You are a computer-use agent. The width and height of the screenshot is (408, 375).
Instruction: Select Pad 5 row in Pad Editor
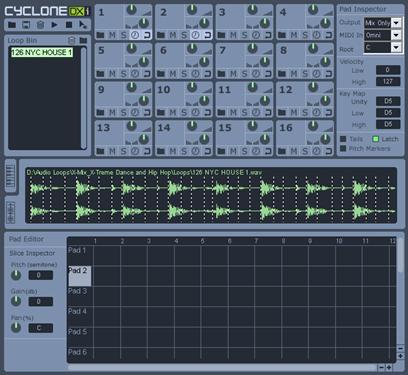[x=80, y=337]
